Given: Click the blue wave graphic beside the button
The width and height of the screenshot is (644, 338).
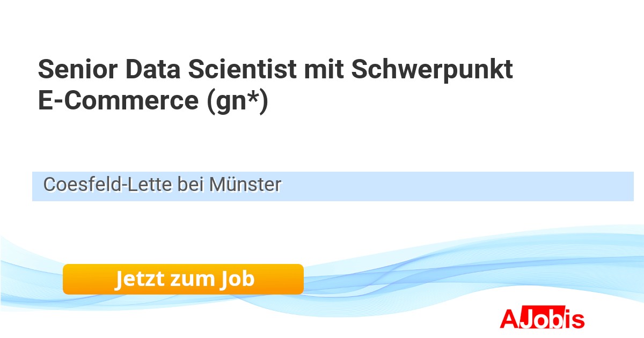Looking at the screenshot, I should pos(429,274).
